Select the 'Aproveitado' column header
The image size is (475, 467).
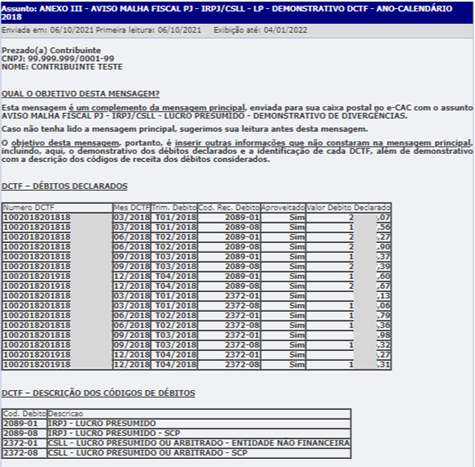(283, 208)
